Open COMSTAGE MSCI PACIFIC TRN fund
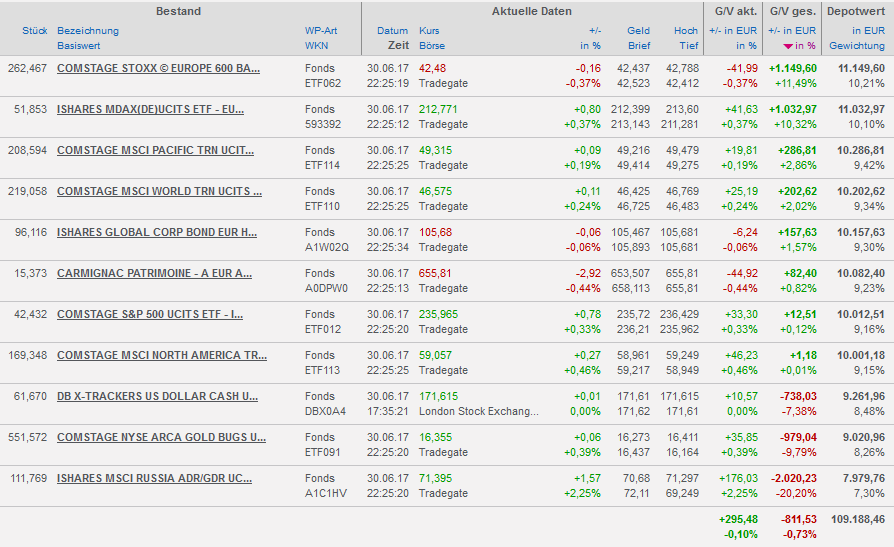 155,150
